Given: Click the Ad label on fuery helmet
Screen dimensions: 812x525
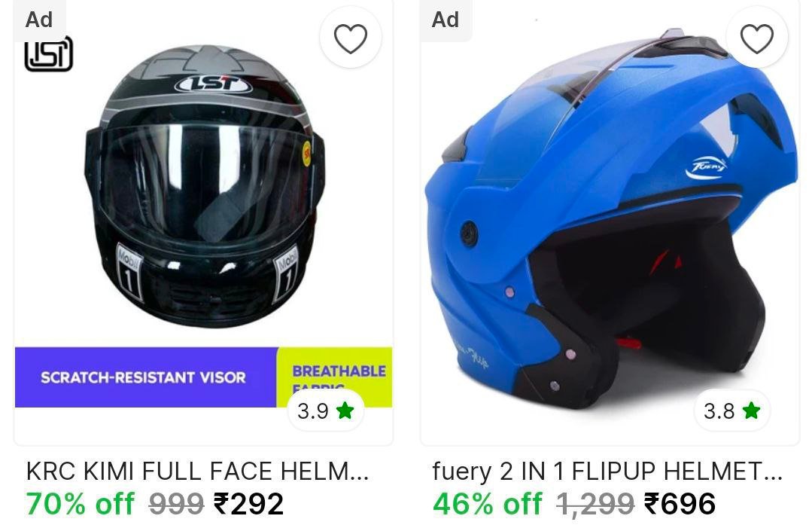Looking at the screenshot, I should [x=446, y=20].
